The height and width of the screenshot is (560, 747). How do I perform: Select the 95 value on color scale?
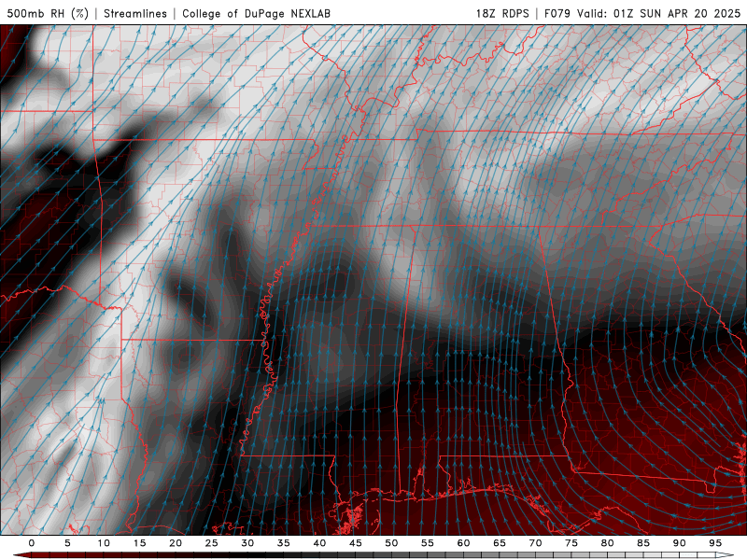(715, 543)
